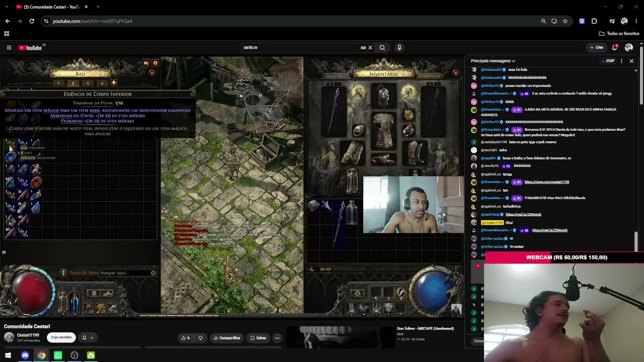
Task: Reload the YouTube page
Action: click(x=32, y=21)
